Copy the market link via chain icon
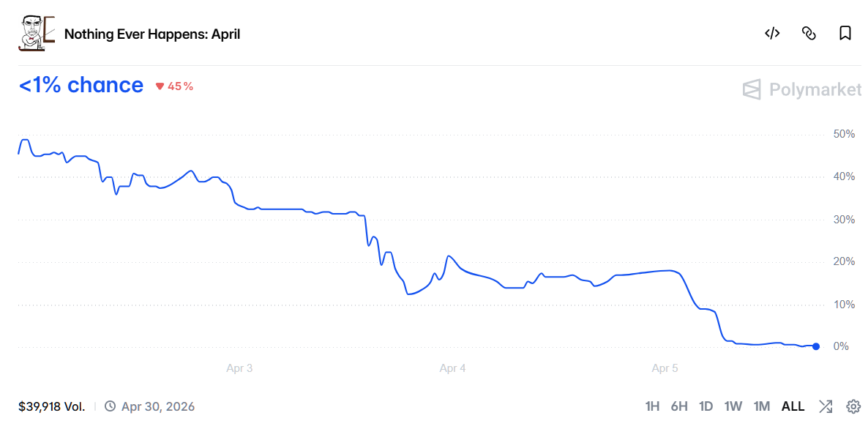The image size is (868, 421). (x=809, y=33)
